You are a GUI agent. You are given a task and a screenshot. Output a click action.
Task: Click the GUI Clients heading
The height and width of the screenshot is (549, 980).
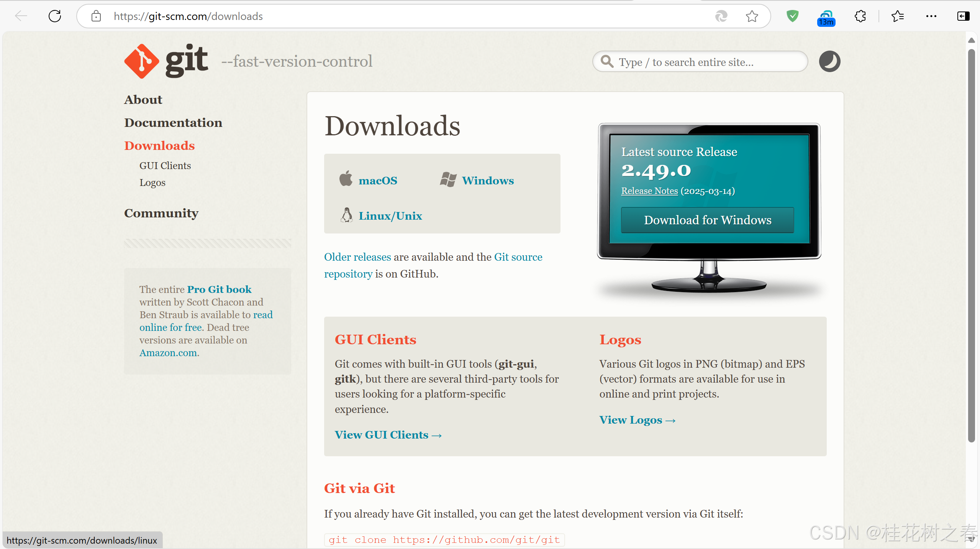coord(375,340)
